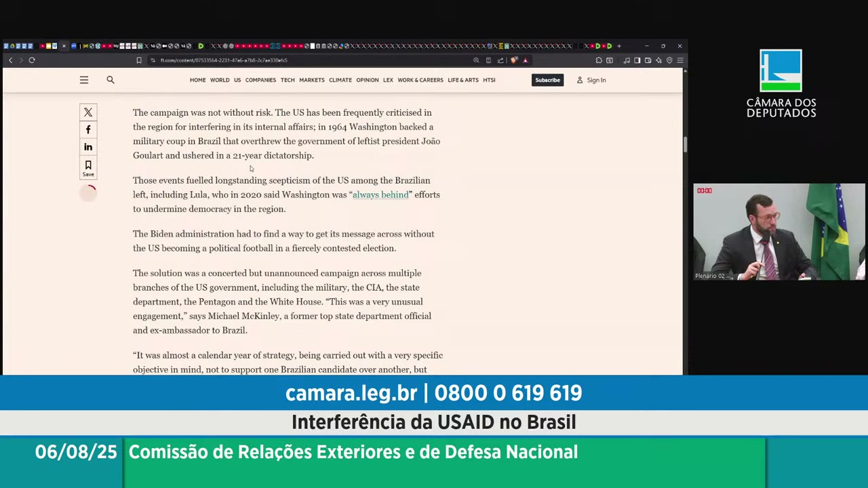The image size is (868, 488).
Task: Open a new browser tab
Action: [619, 46]
